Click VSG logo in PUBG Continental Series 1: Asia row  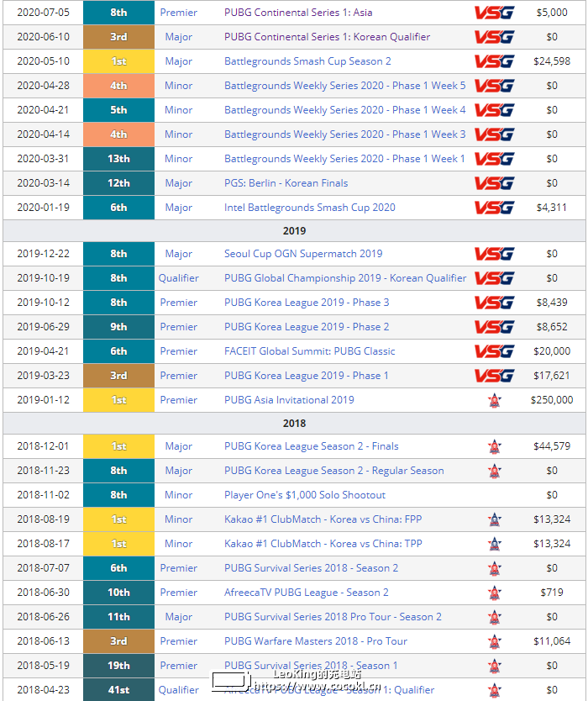tap(494, 13)
